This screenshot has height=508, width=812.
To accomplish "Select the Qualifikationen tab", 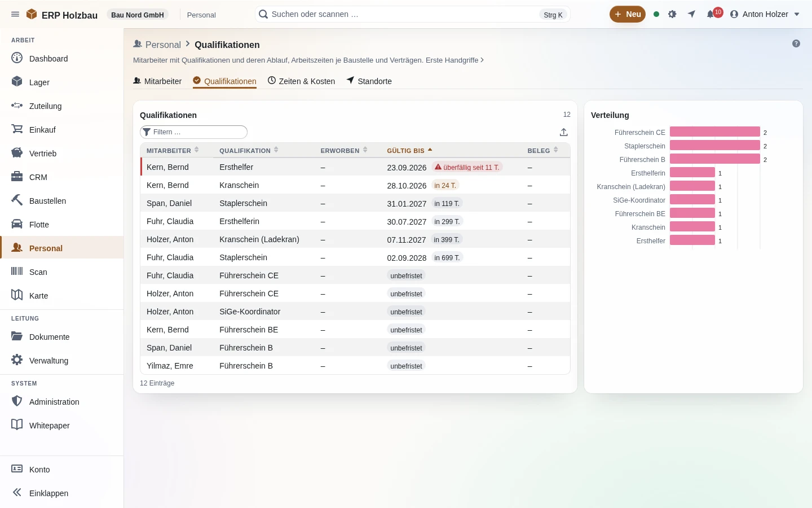I will [x=224, y=81].
